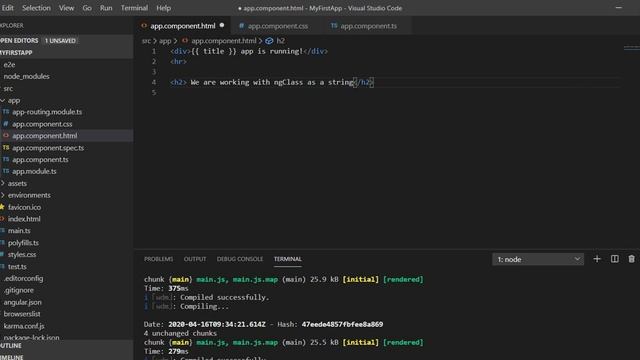Open the Help menu
640x360 pixels.
coord(164,8)
